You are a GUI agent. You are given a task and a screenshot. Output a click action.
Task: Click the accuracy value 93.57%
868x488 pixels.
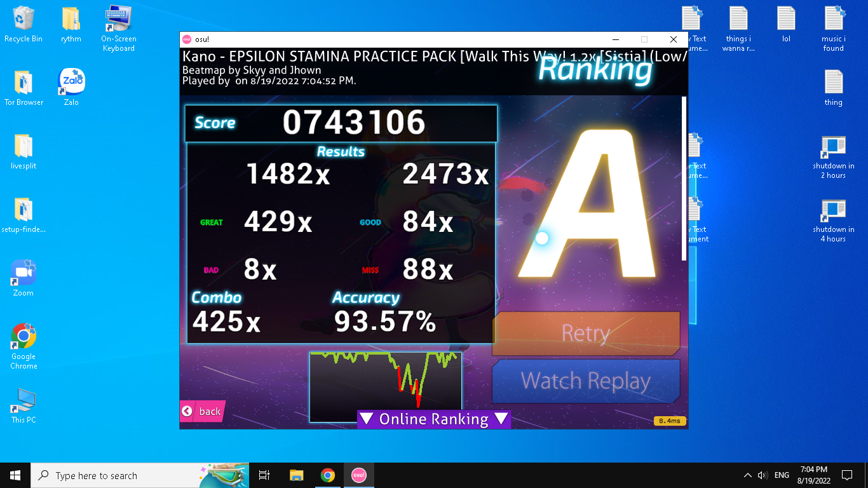(385, 322)
